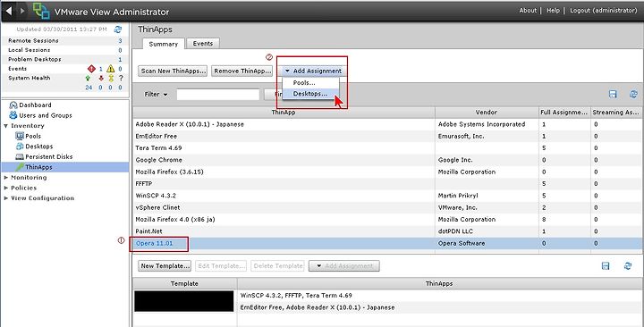Choose Desktops... from Add Assignment menu
This screenshot has width=644, height=327.
(310, 94)
